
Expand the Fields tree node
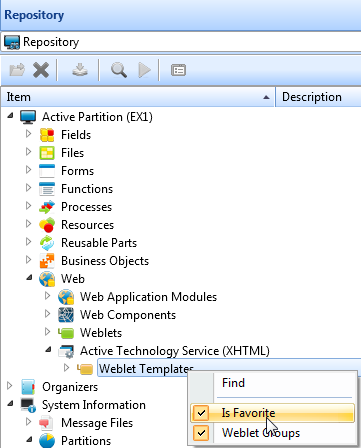[28, 134]
